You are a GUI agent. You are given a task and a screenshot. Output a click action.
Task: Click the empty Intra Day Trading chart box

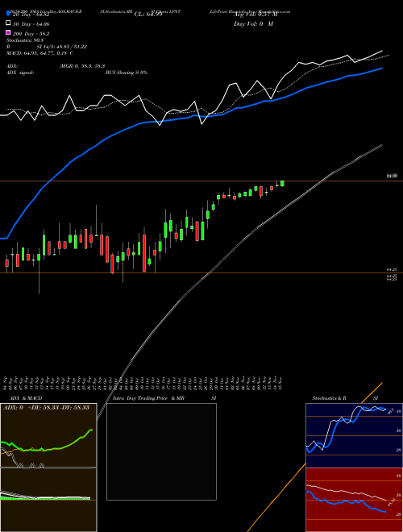[x=161, y=451]
